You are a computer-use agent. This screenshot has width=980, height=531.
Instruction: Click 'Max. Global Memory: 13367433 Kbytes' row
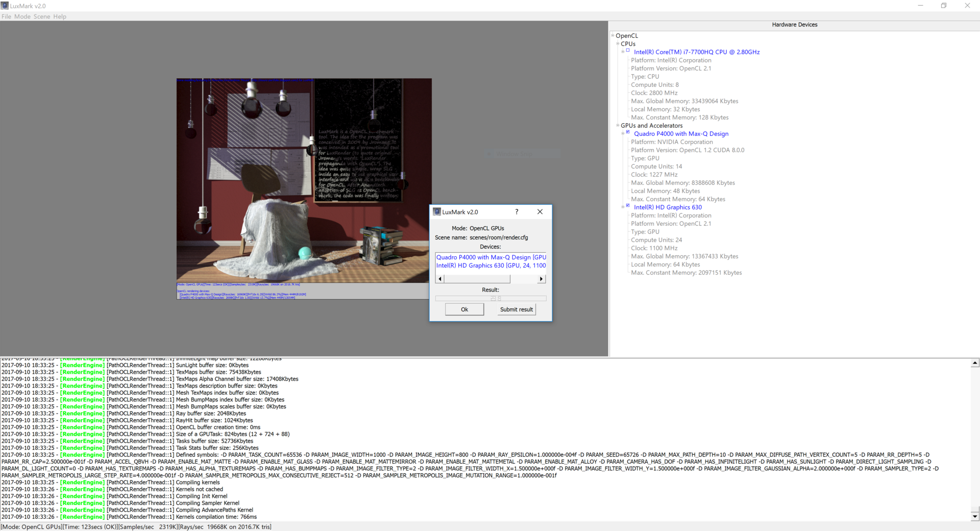[684, 256]
